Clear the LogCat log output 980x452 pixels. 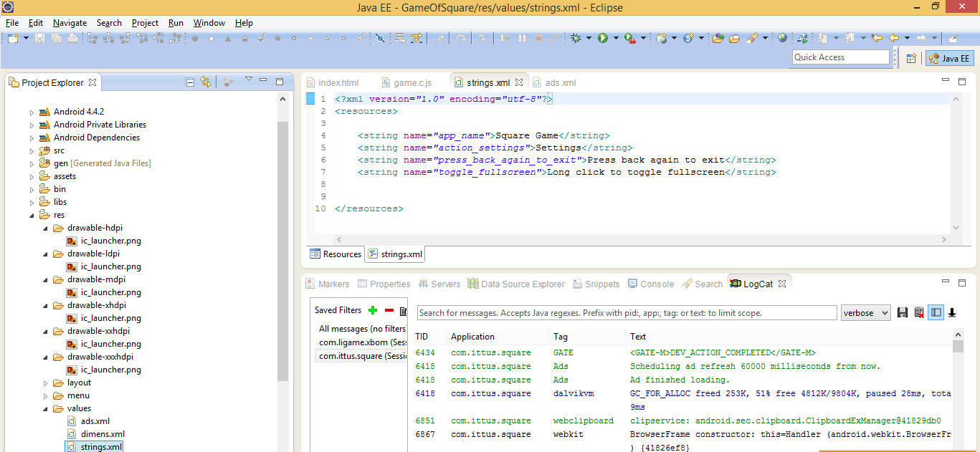(x=919, y=312)
